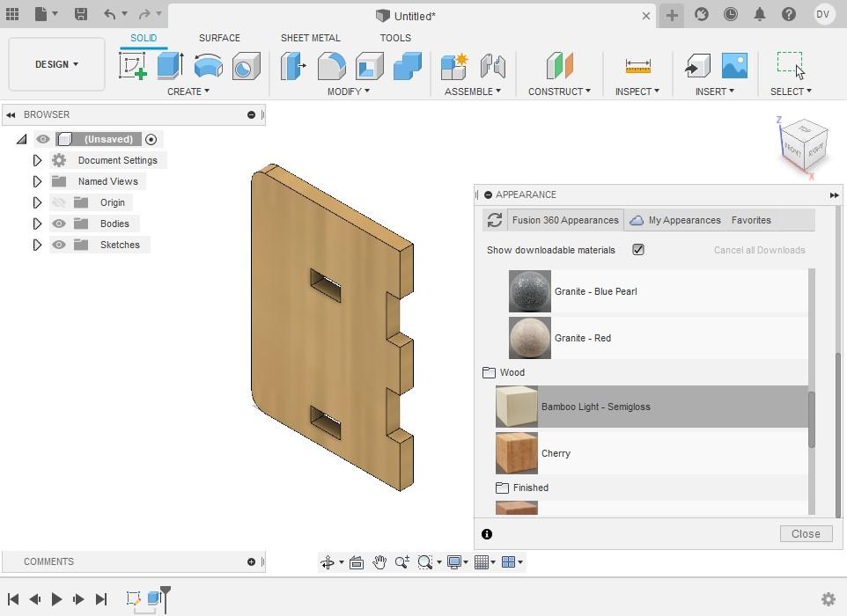Expand the Bodies folder
The width and height of the screenshot is (847, 616).
click(37, 224)
